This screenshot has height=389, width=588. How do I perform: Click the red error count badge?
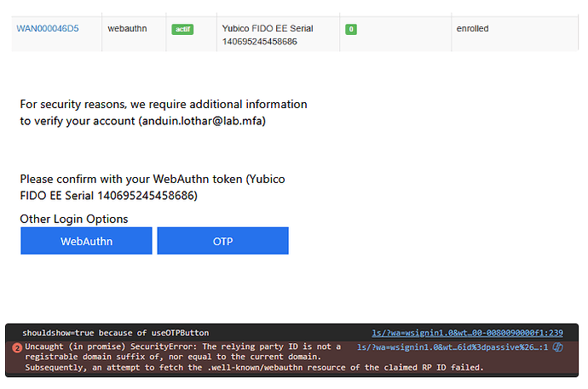[17, 348]
